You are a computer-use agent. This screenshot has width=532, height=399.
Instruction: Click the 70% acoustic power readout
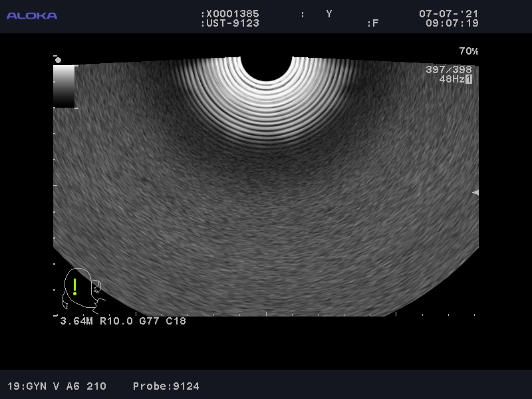coord(468,51)
